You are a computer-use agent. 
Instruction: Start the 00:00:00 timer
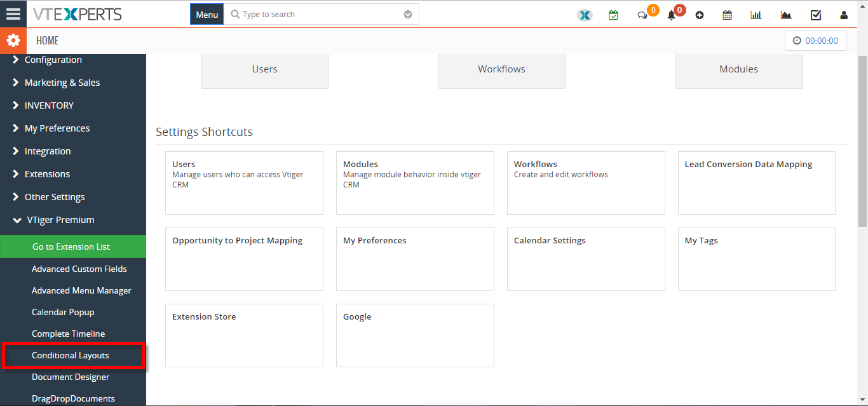pyautogui.click(x=815, y=41)
